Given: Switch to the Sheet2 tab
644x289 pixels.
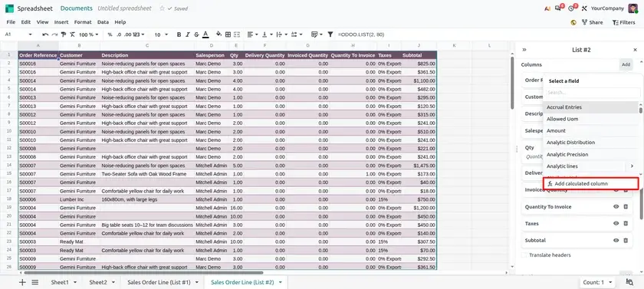Looking at the screenshot, I should click(x=98, y=282).
